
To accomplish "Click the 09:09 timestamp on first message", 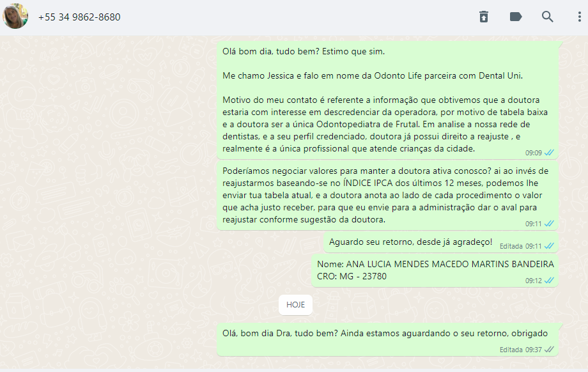I will tap(533, 153).
